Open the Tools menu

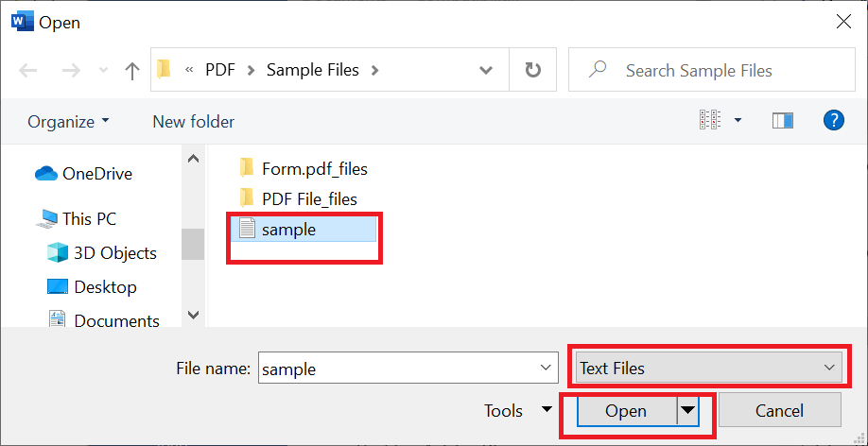point(518,411)
